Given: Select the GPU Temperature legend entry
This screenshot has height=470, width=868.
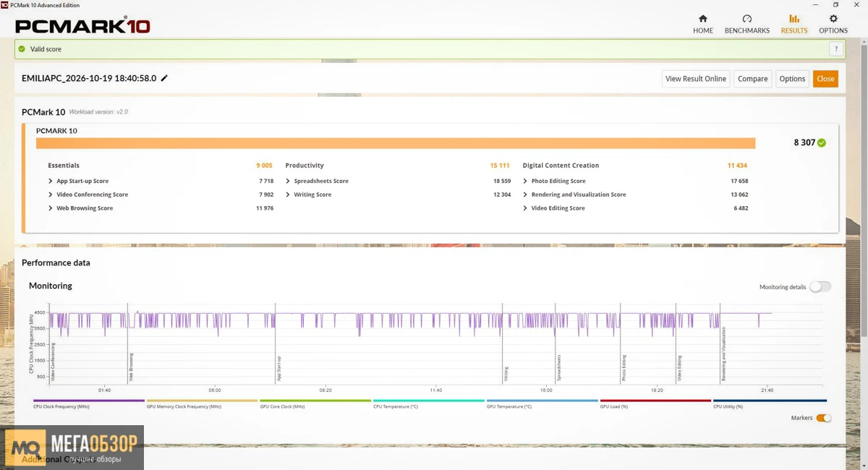Looking at the screenshot, I should (542, 404).
